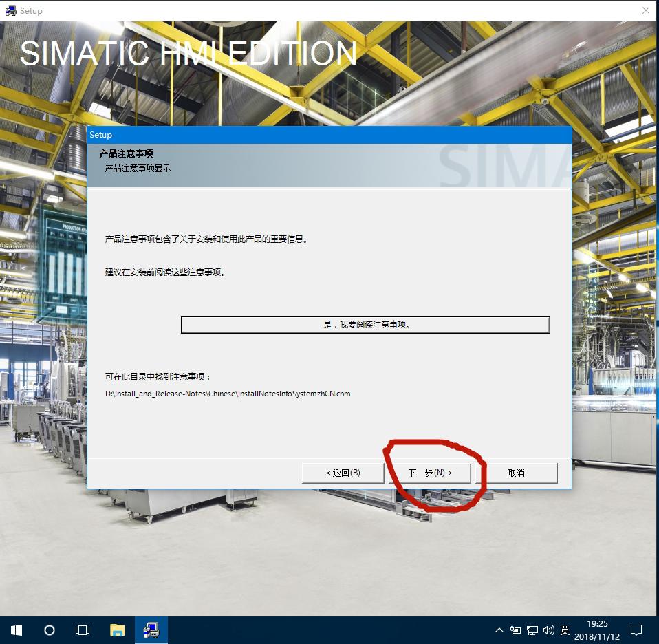Click the <返回(B) button to go back
The width and height of the screenshot is (659, 644).
[343, 473]
